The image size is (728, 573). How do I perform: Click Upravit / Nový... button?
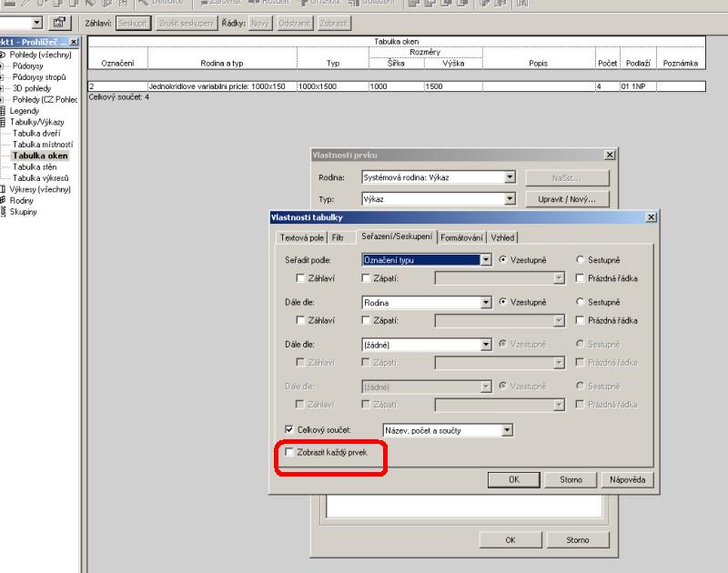tap(567, 199)
